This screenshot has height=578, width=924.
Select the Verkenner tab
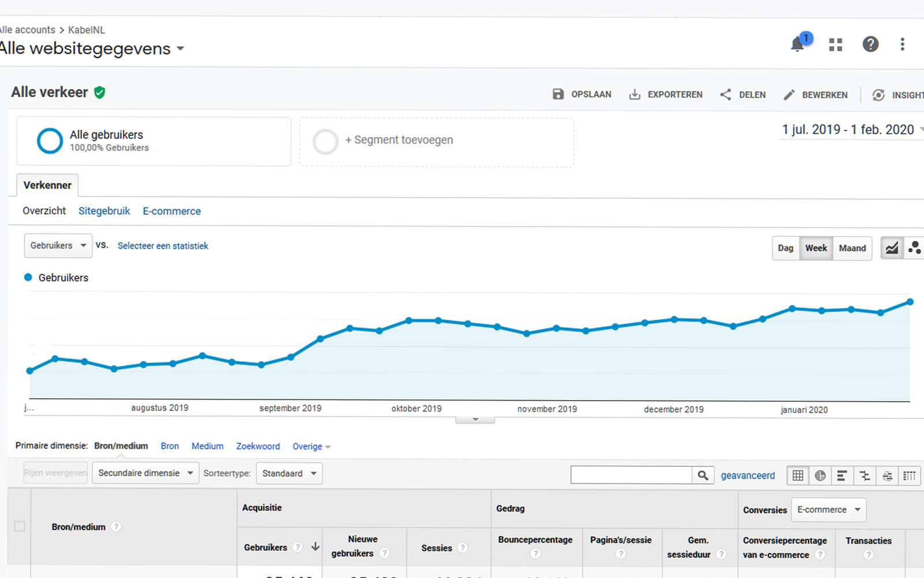47,185
